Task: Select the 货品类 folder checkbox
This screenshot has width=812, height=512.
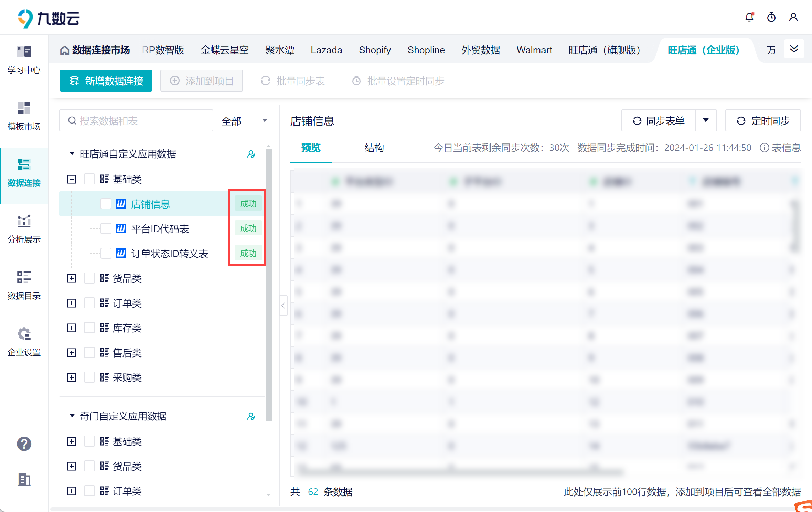Action: (x=89, y=278)
